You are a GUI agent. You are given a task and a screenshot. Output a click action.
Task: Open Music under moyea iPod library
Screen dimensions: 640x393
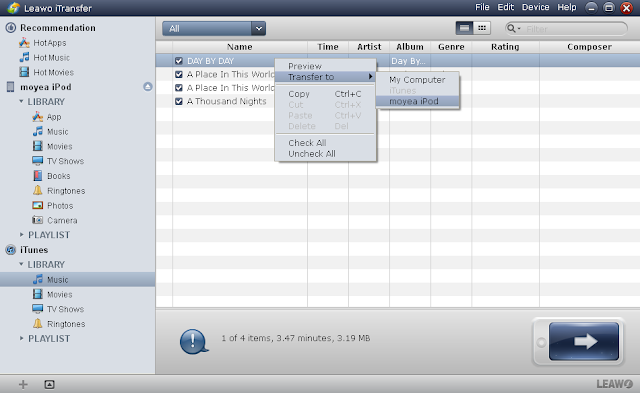pyautogui.click(x=57, y=132)
